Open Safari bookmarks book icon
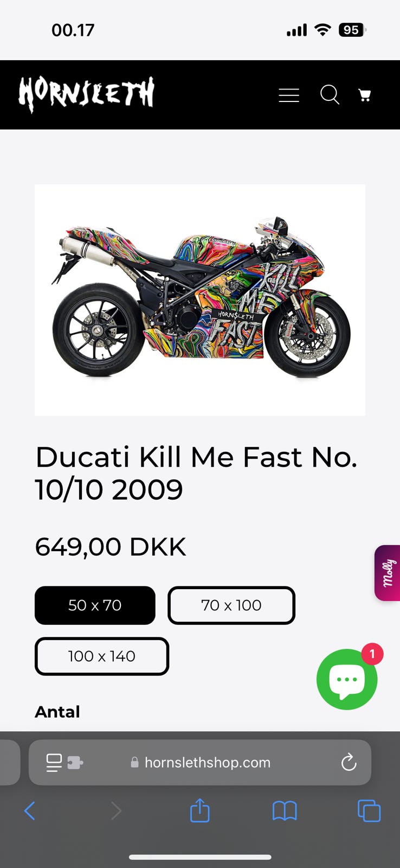The width and height of the screenshot is (400, 868). click(x=285, y=812)
